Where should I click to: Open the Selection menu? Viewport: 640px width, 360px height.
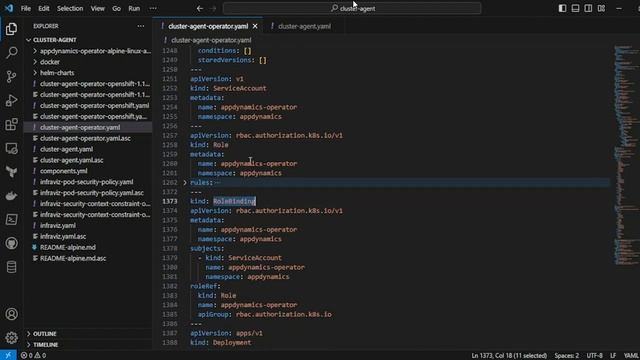click(70, 8)
